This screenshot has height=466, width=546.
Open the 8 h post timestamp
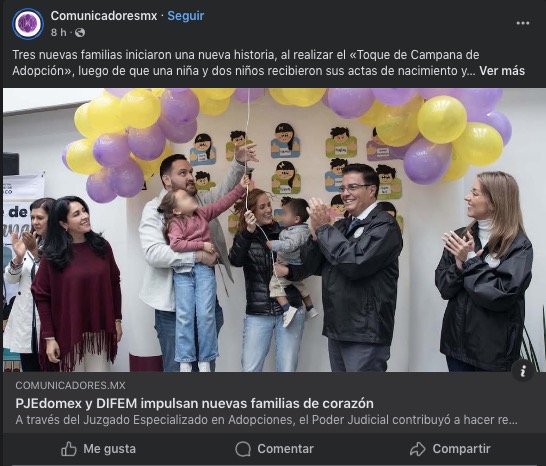(x=58, y=32)
